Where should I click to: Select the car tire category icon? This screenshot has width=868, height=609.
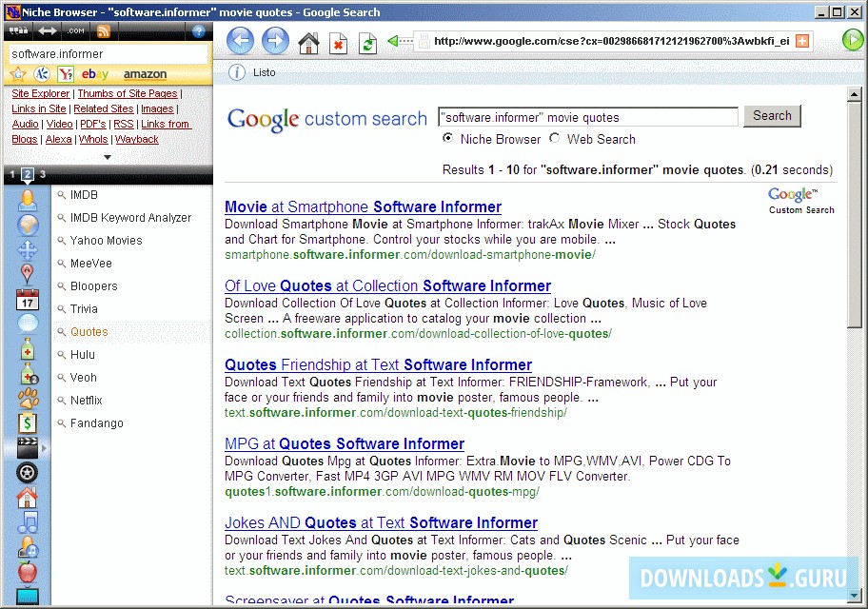point(27,473)
